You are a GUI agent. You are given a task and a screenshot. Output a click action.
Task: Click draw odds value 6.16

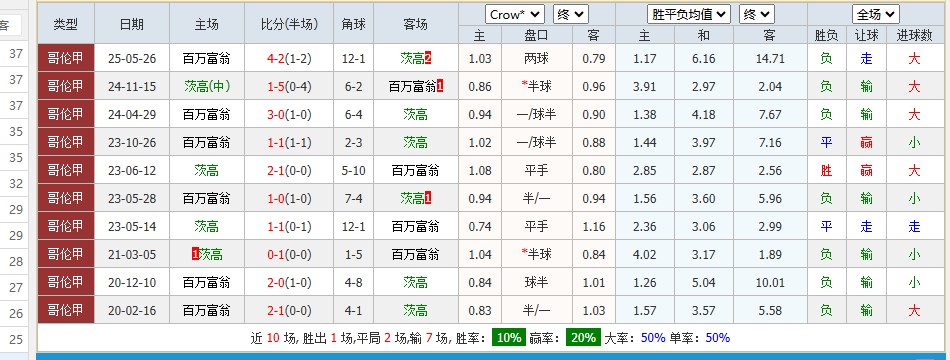click(x=703, y=59)
